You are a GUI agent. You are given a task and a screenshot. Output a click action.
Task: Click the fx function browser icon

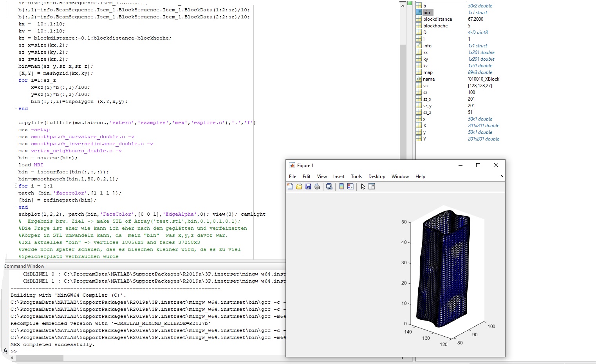tap(5, 351)
